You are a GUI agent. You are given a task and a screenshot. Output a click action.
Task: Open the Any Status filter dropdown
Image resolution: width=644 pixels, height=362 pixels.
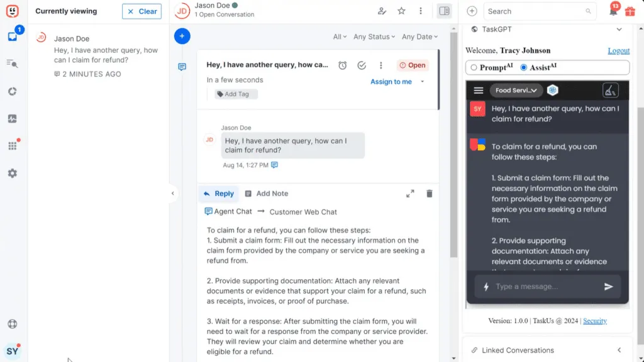pyautogui.click(x=374, y=36)
